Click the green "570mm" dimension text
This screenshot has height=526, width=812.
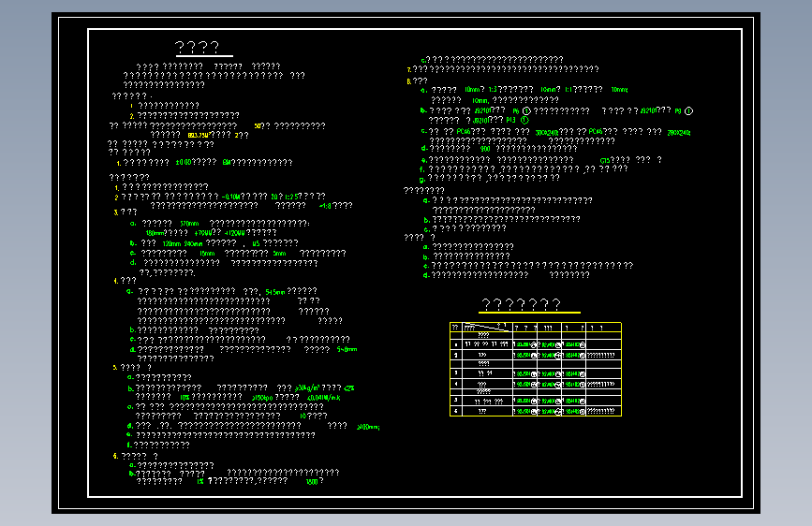(189, 224)
